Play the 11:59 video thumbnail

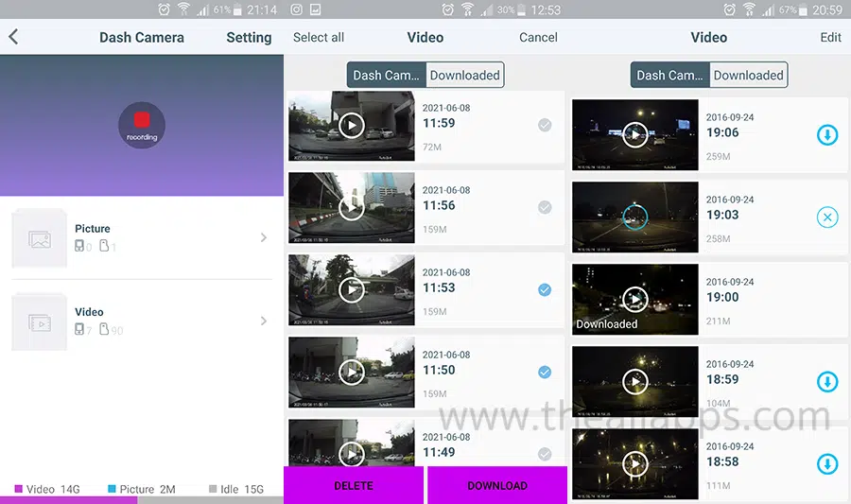click(x=352, y=125)
